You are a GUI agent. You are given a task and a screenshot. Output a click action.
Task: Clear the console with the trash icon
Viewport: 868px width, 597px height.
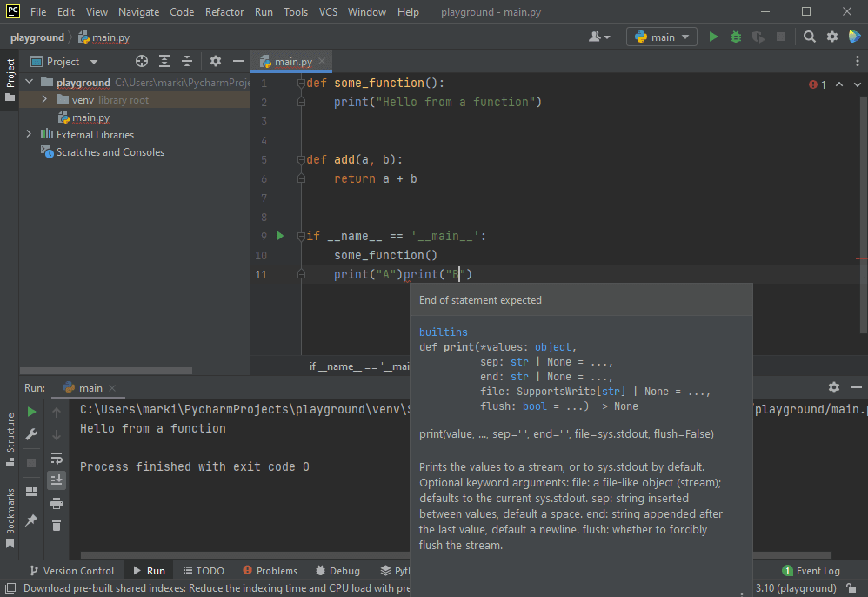pos(57,525)
